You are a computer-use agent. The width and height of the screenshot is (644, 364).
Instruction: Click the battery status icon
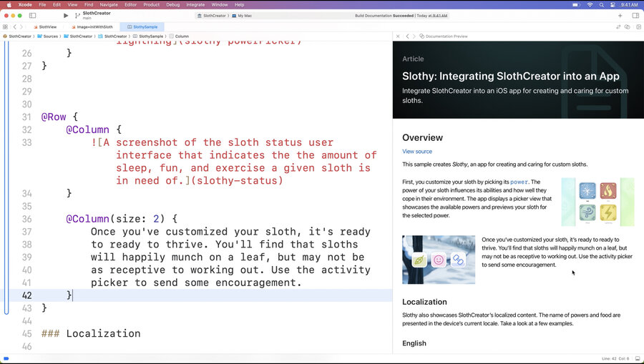click(576, 4)
